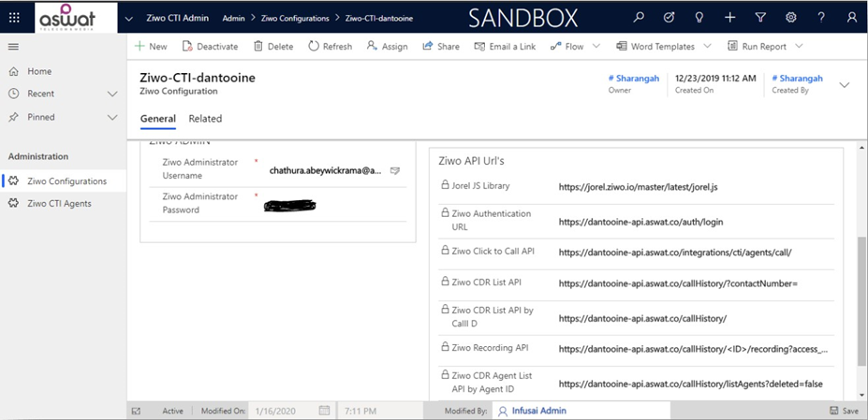Open advanced find funnel icon

point(760,18)
